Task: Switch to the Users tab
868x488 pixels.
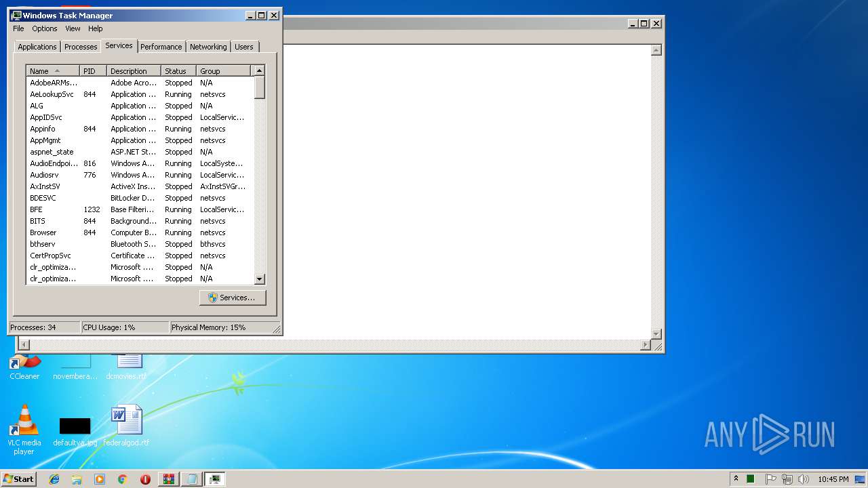Action: [244, 47]
